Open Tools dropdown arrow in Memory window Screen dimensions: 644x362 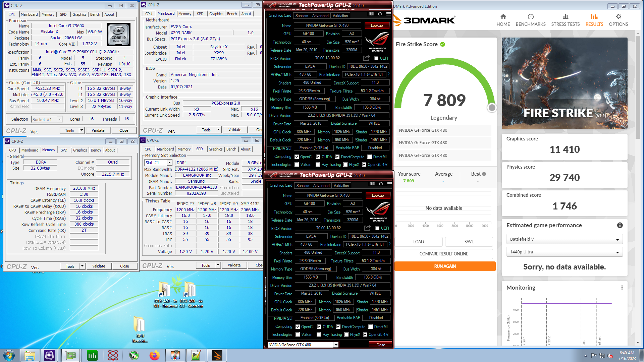click(82, 266)
